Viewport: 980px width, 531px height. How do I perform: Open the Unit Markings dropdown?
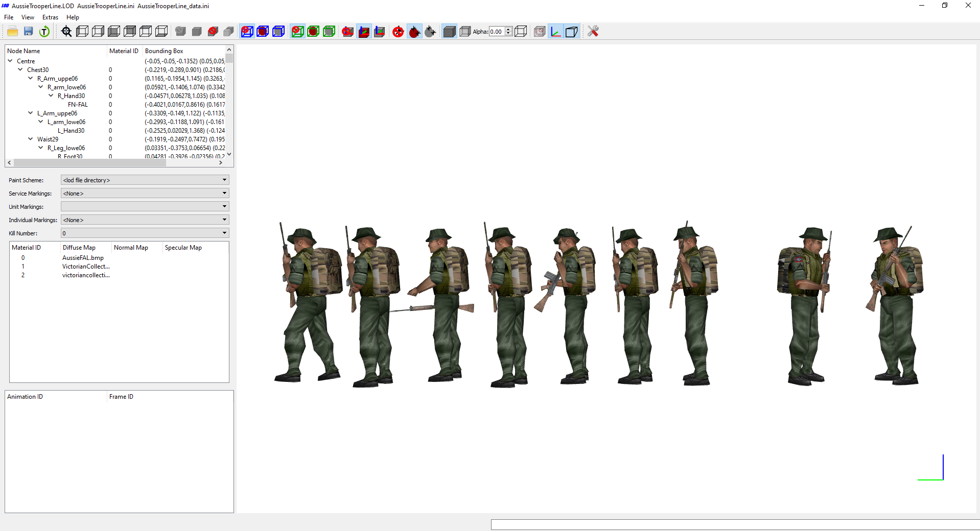(145, 206)
